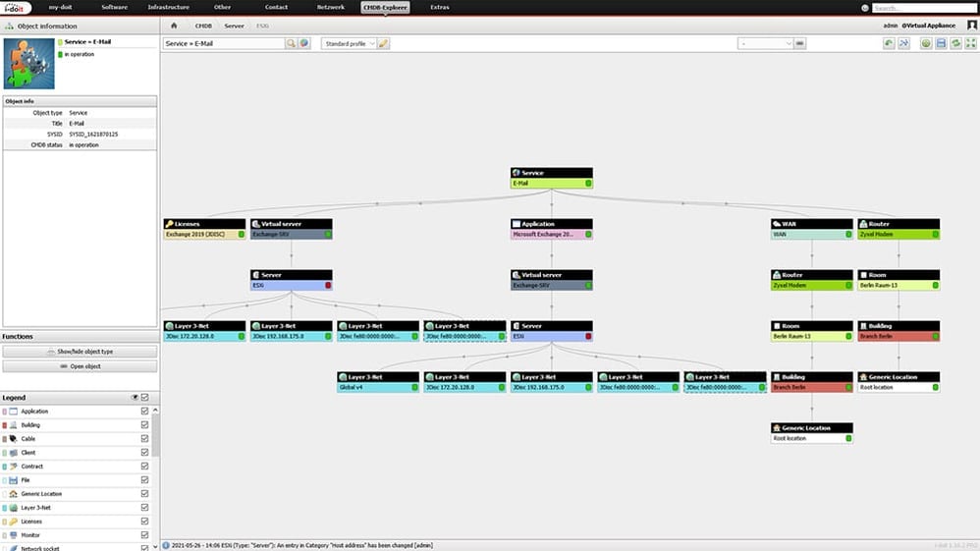The width and height of the screenshot is (980, 551).
Task: Click the Show/hide object type button
Action: 80,352
